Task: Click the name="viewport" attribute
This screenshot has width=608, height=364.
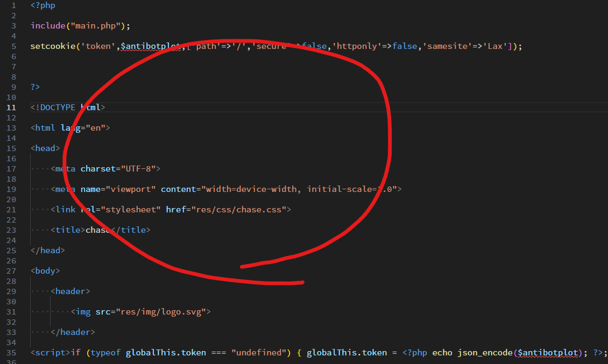Action: [x=118, y=189]
